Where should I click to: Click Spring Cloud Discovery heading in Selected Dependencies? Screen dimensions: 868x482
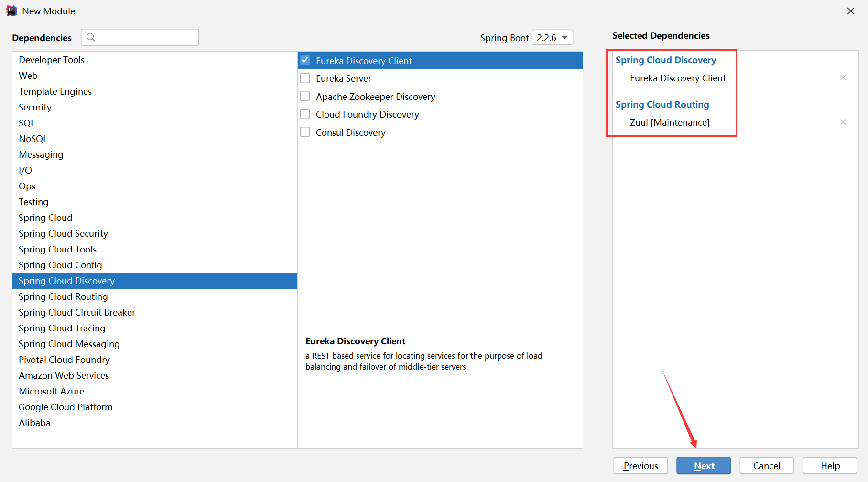(x=666, y=60)
